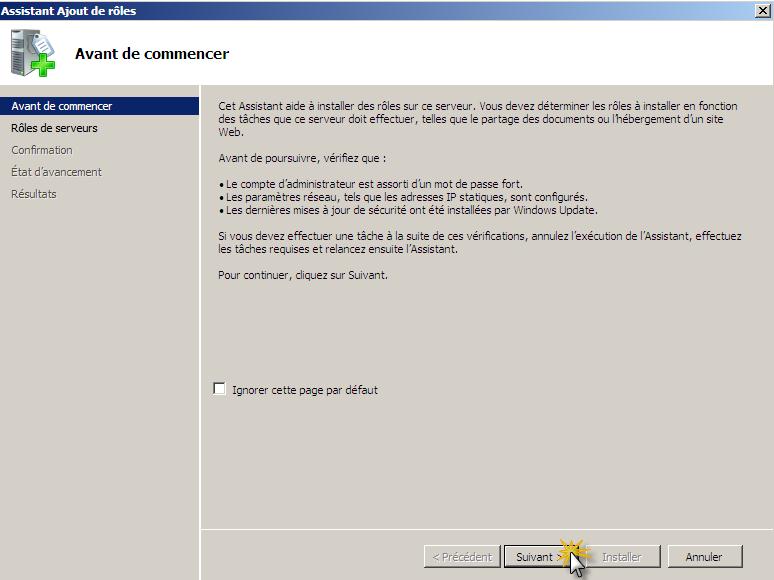
Task: Go to 'Rôles de serveurs' step
Action: coord(54,128)
